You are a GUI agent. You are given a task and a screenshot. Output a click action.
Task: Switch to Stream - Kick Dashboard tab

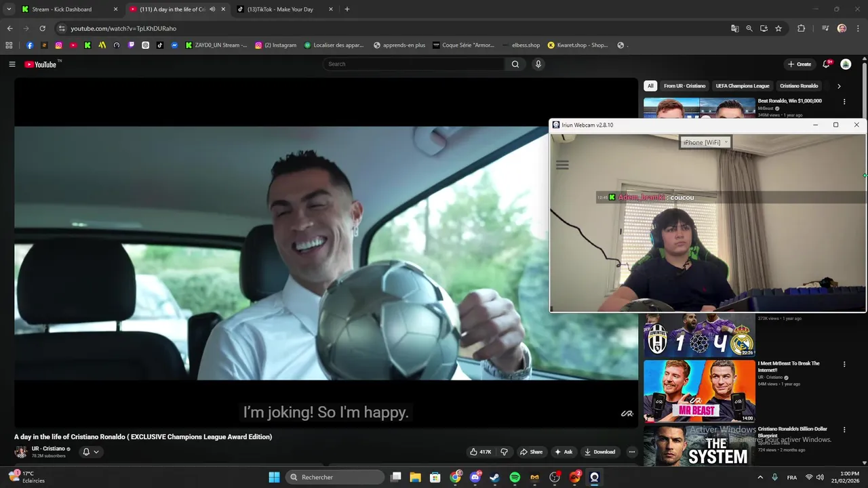click(69, 9)
